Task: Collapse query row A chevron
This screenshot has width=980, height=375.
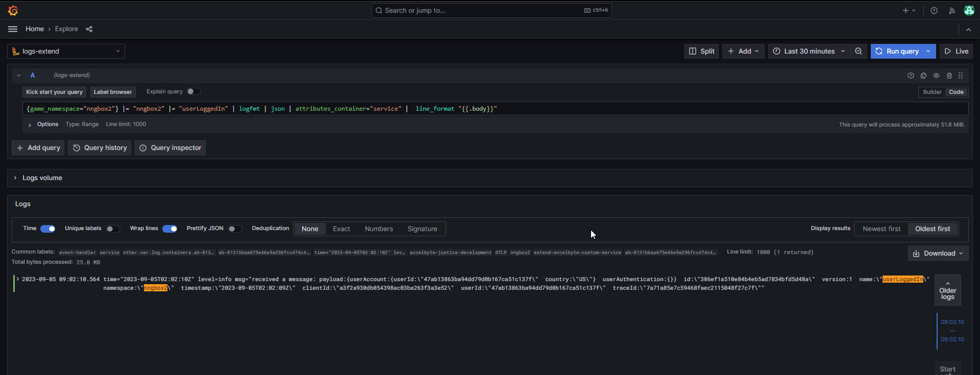Action: 19,76
